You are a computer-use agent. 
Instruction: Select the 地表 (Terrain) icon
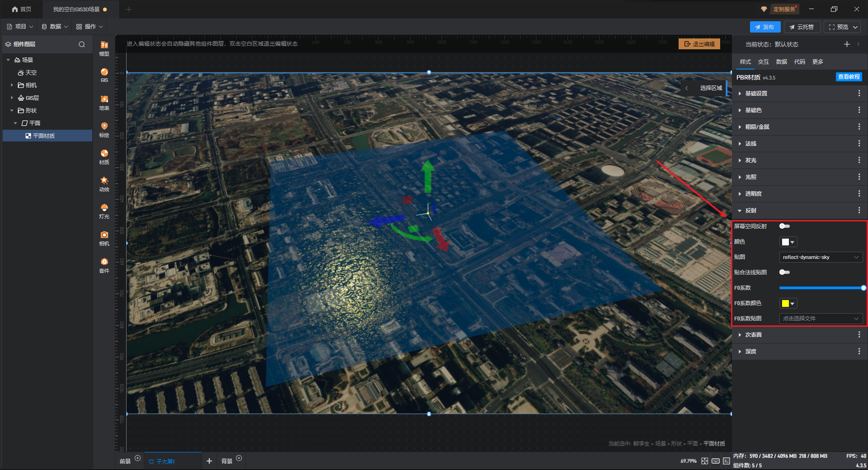point(104,102)
